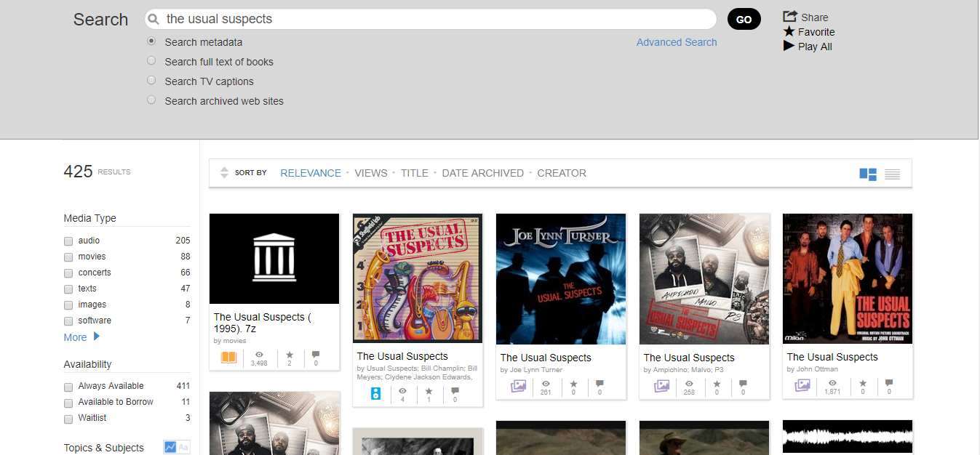Open the Advanced Search link
Viewport: 980px width, 455px height.
point(676,42)
